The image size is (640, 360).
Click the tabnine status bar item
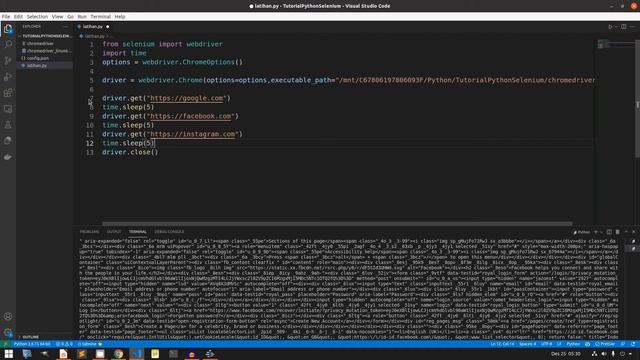89,344
